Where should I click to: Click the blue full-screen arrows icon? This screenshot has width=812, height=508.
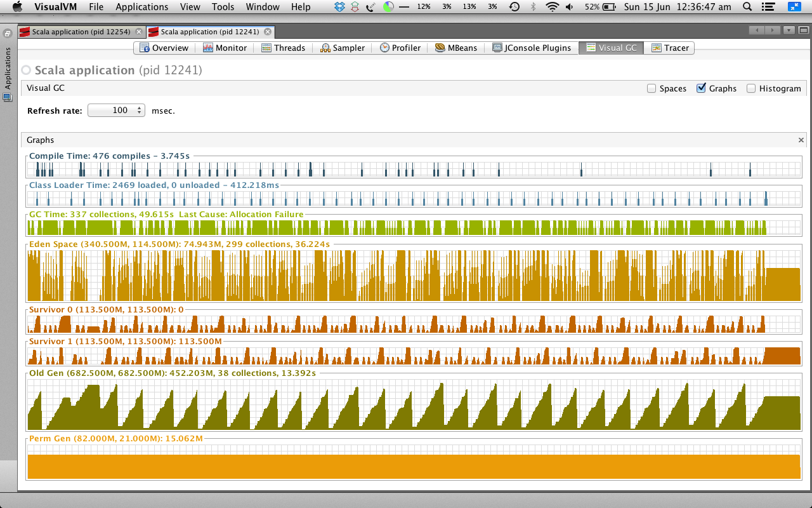[794, 7]
